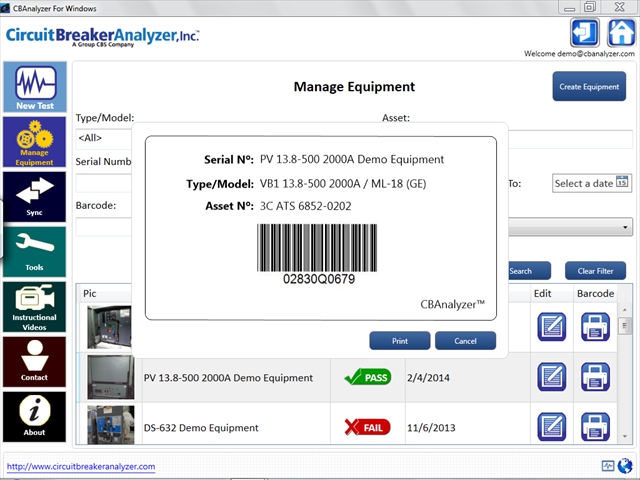Expand the dropdown arrow below the To date

pyautogui.click(x=625, y=227)
